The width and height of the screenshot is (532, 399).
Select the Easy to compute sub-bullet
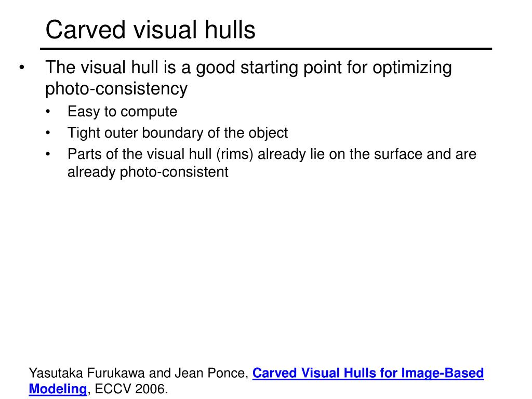[122, 112]
